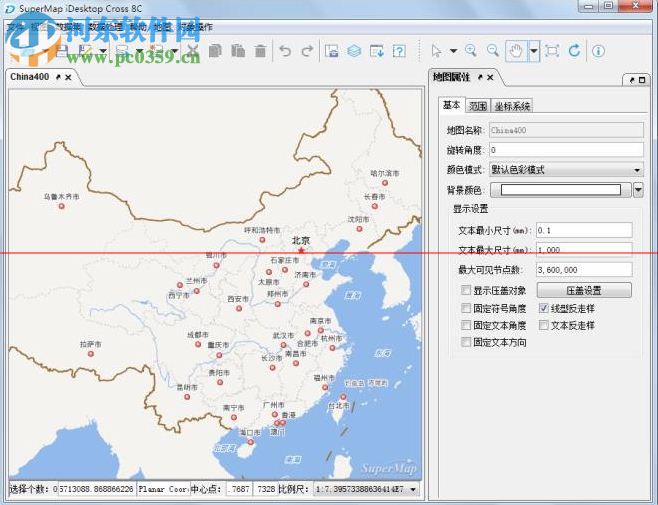Open the 对象操作 menu
Image resolution: width=658 pixels, height=505 pixels.
(196, 27)
